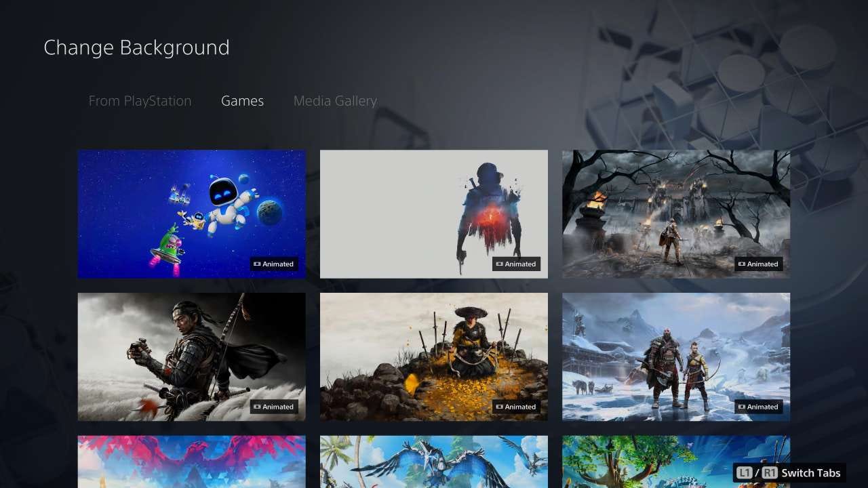868x488 pixels.
Task: Click the Animated badge on the seated swordsman thumbnail
Action: 516,407
